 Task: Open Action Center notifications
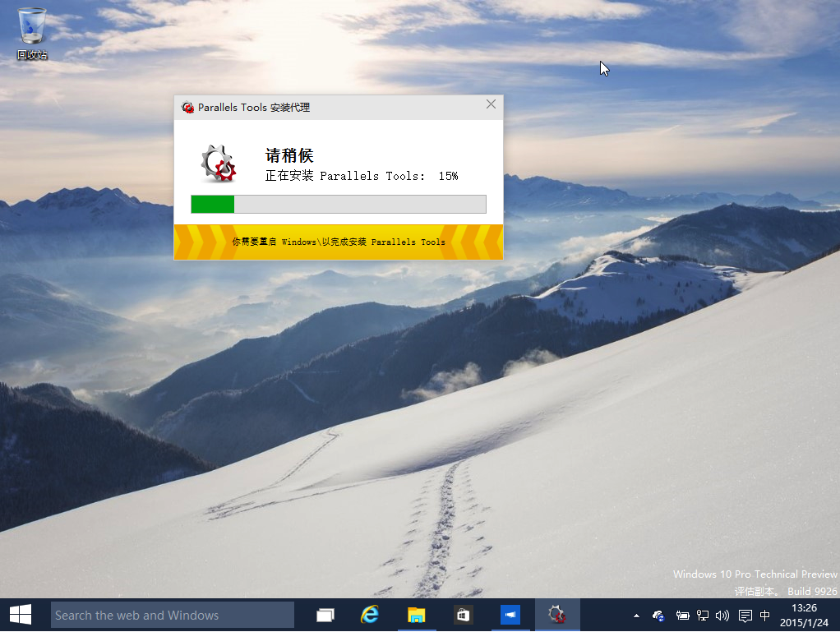(744, 615)
